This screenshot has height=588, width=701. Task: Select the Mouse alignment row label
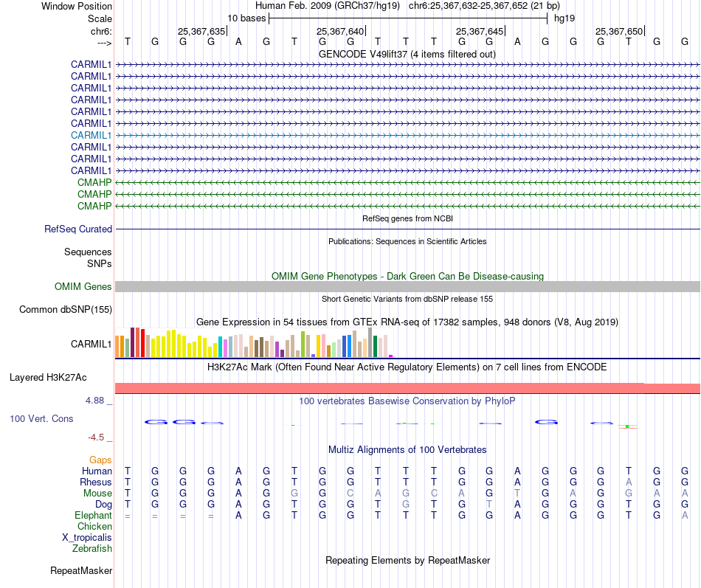pyautogui.click(x=97, y=494)
